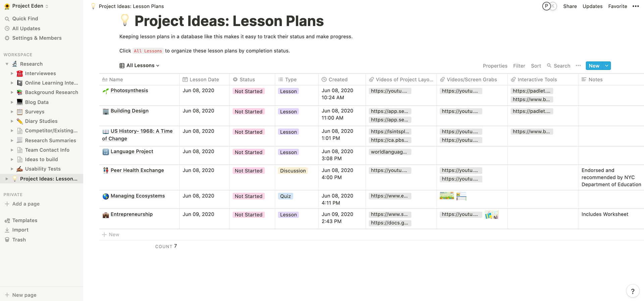The image size is (644, 301).
Task: Open the All Lessons view dropdown
Action: click(x=140, y=65)
